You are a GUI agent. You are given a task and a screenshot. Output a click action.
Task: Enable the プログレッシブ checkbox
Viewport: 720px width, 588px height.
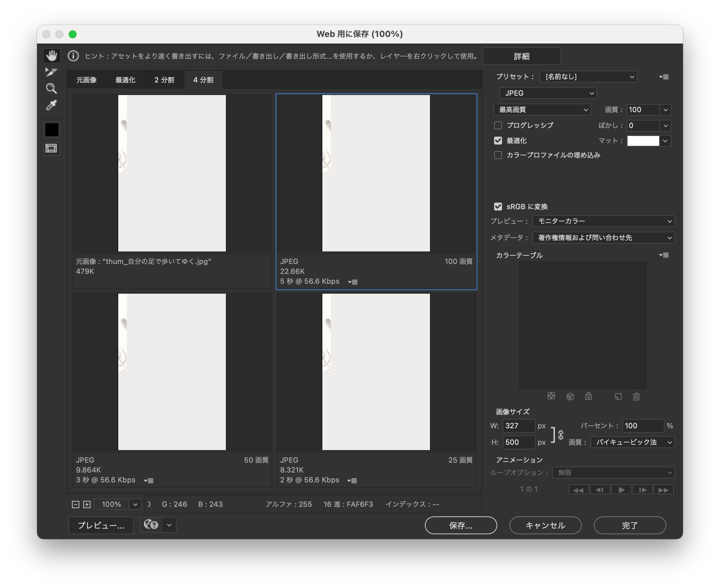point(498,125)
